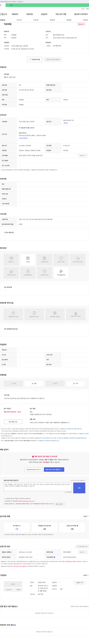89x644 pixels.
Task: Click info icon beside 주 소정근로시간
Action: pyautogui.click(x=29, y=128)
